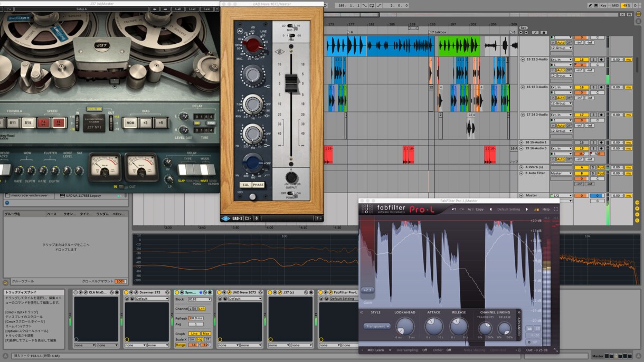The width and height of the screenshot is (644, 362).
Task: Select the K-20 meter scale button
Action: (534, 335)
